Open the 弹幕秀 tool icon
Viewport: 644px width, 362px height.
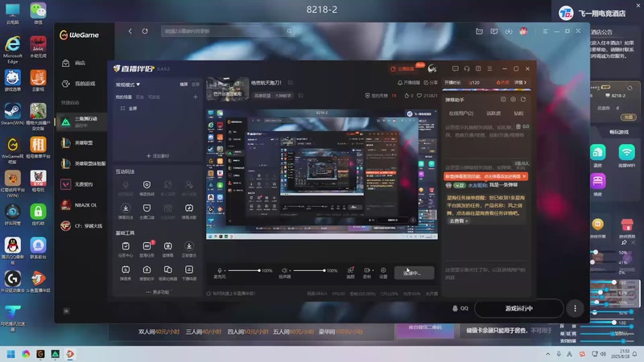tap(126, 269)
